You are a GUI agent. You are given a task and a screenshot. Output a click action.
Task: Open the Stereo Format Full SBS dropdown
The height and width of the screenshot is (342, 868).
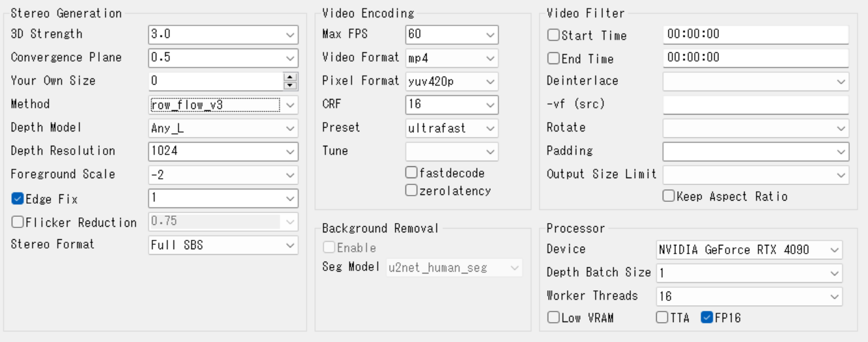(x=223, y=245)
